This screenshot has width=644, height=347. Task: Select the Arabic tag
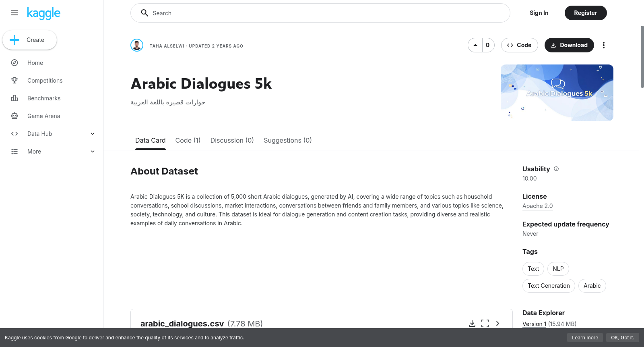pyautogui.click(x=592, y=286)
